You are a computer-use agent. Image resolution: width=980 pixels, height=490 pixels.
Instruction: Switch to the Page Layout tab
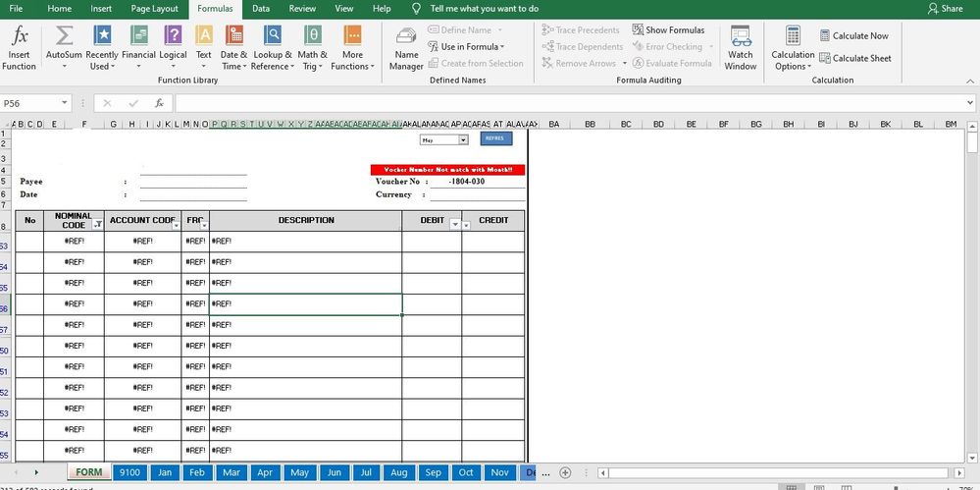(154, 9)
